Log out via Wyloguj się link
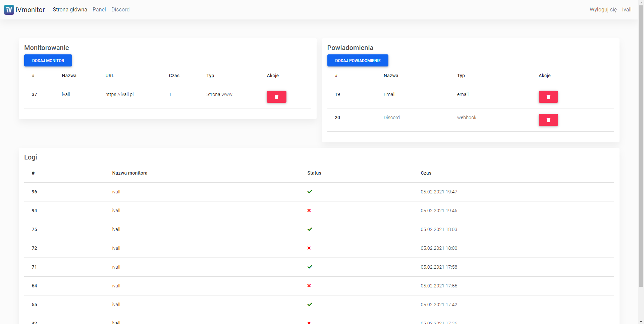 pos(603,10)
